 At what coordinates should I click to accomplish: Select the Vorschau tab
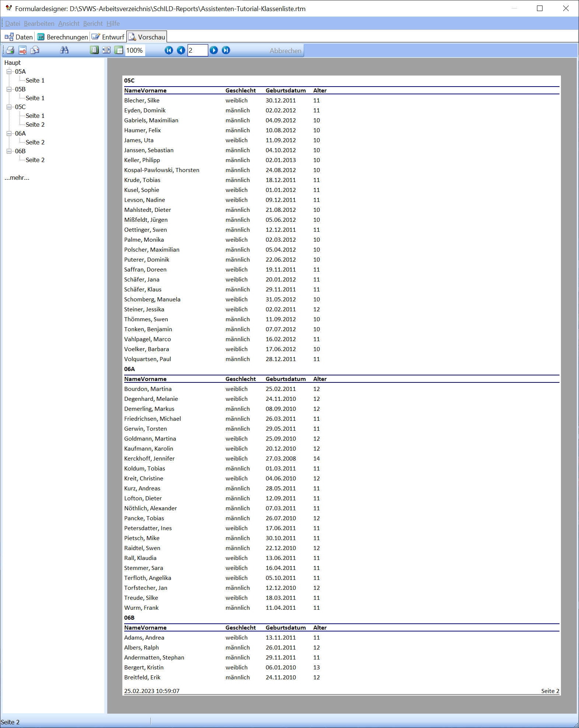coord(147,37)
